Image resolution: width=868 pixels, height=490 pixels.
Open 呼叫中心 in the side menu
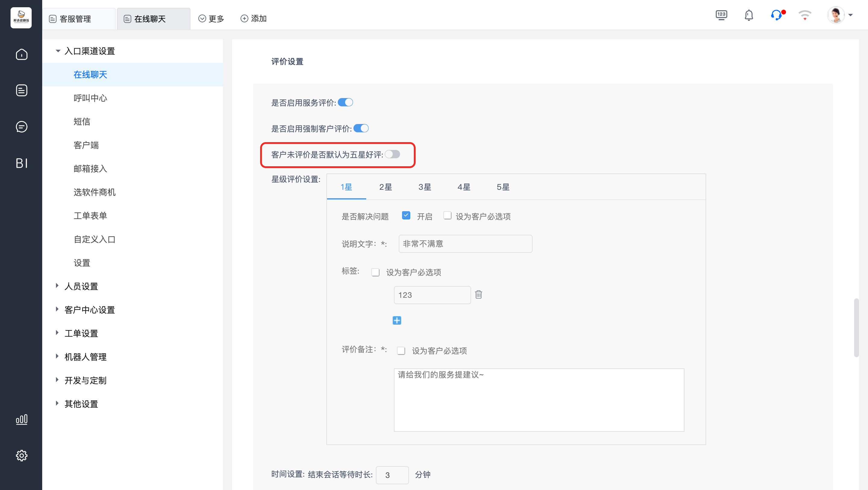(x=90, y=98)
